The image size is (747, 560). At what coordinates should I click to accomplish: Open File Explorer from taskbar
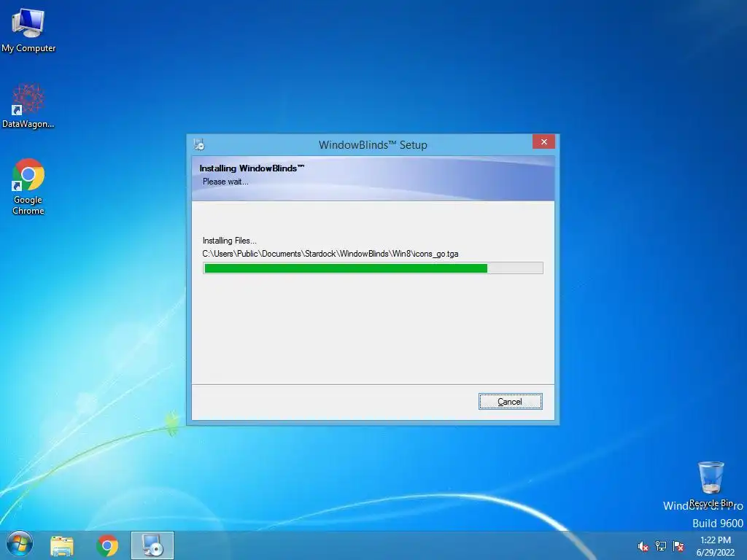62,545
